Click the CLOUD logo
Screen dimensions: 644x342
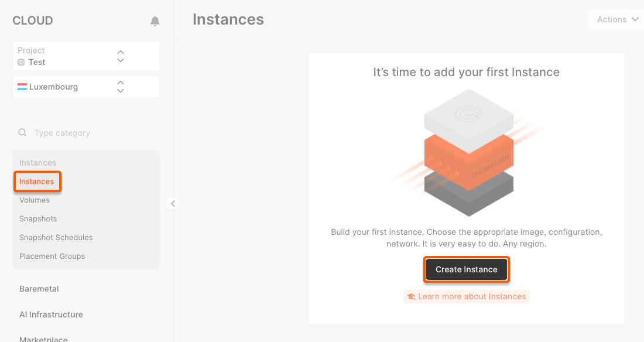[x=33, y=20]
